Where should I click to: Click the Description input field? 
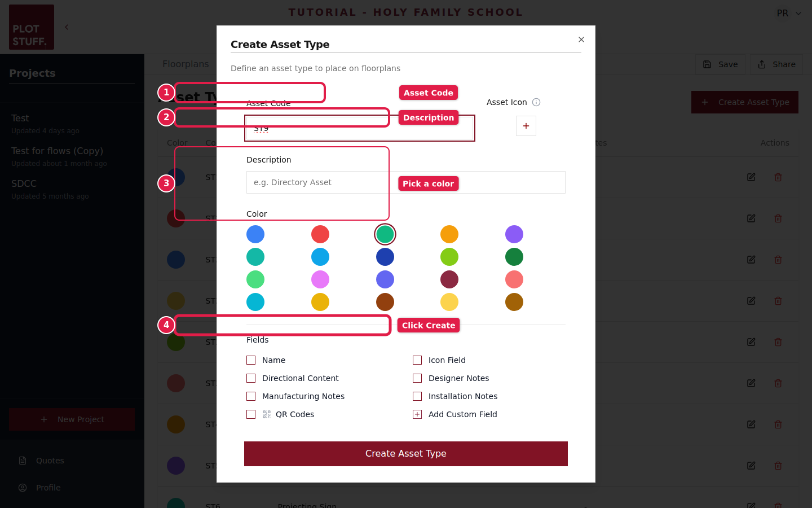tap(317, 182)
